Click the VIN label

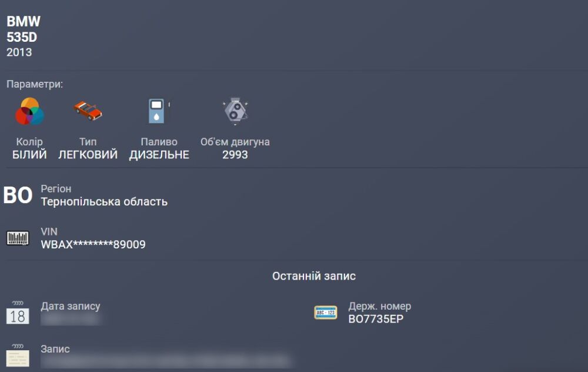(x=49, y=231)
